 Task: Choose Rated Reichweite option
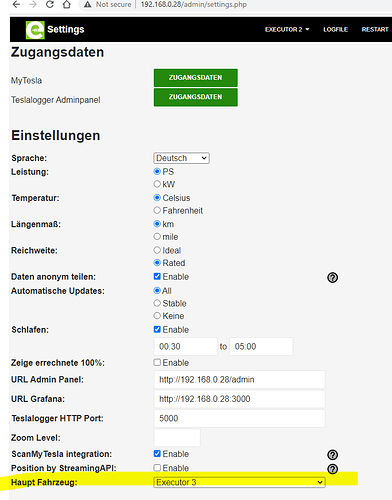tap(157, 263)
